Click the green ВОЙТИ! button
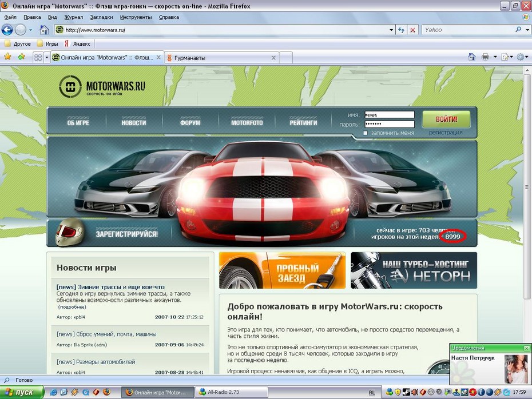 [446, 119]
